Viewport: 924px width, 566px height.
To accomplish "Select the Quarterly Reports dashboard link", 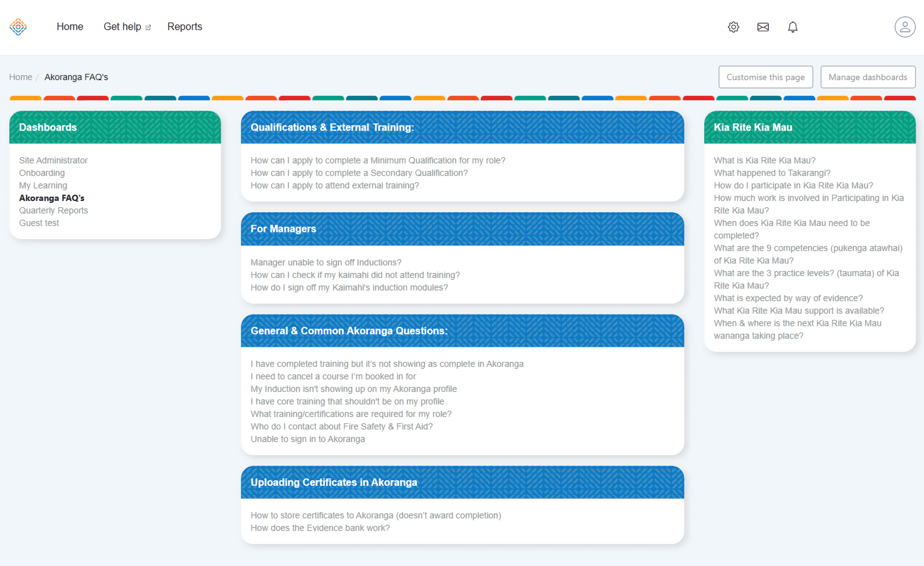I will [x=53, y=210].
